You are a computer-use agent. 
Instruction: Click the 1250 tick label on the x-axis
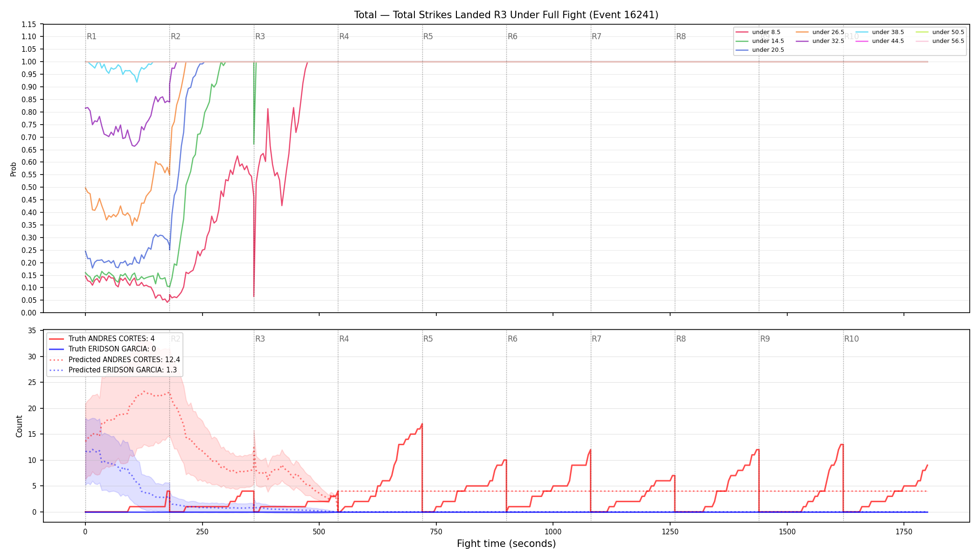coord(670,532)
